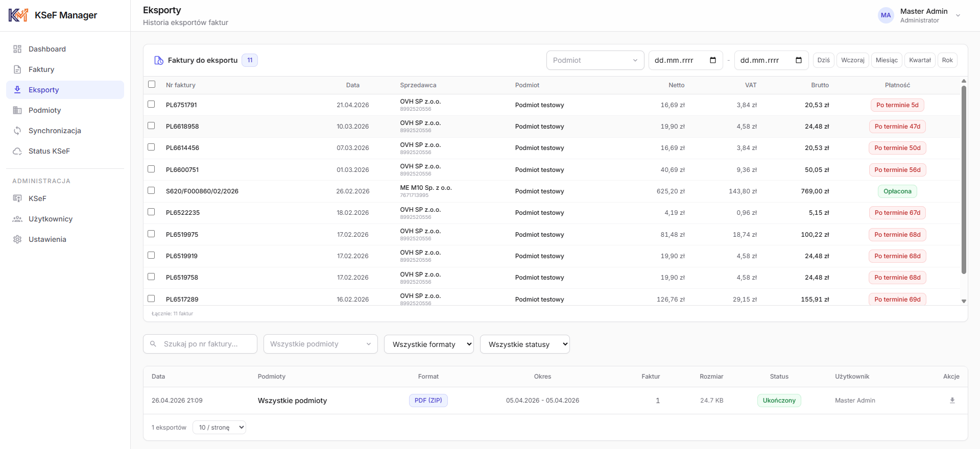Check invoice PL6519975

tap(151, 234)
